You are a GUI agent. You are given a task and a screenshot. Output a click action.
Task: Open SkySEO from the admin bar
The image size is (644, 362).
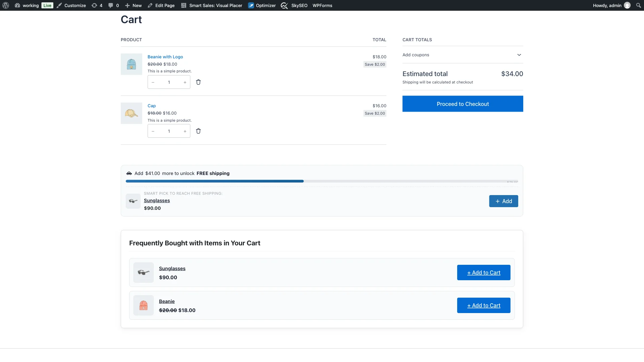[294, 5]
